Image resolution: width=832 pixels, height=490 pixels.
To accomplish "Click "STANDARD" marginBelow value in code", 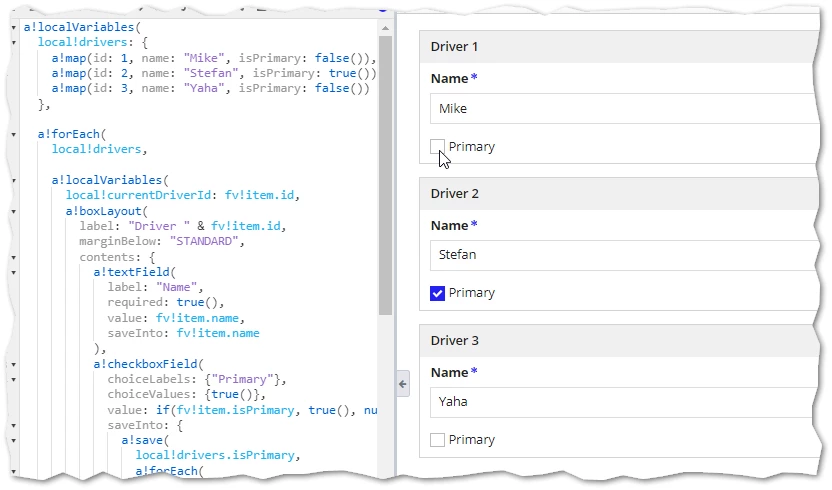I will click(x=204, y=242).
